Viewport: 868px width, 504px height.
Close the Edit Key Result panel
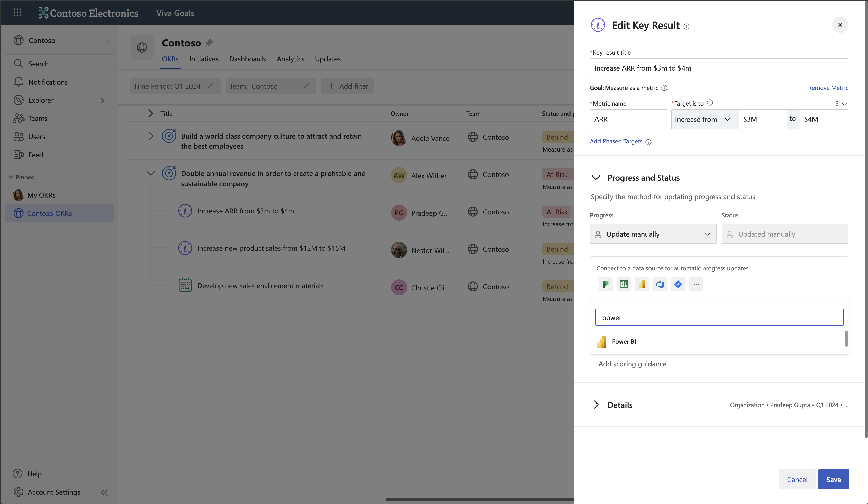[x=840, y=25]
